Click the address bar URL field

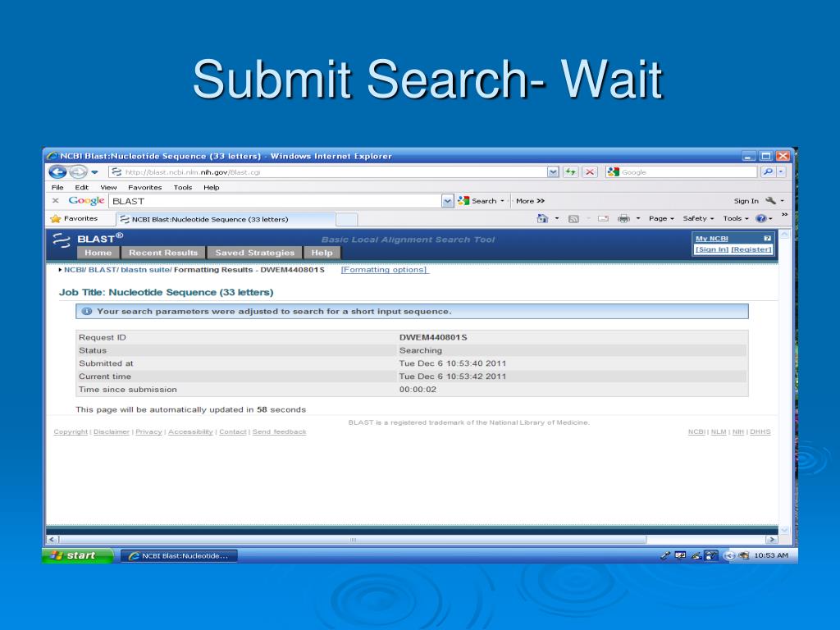(x=328, y=172)
